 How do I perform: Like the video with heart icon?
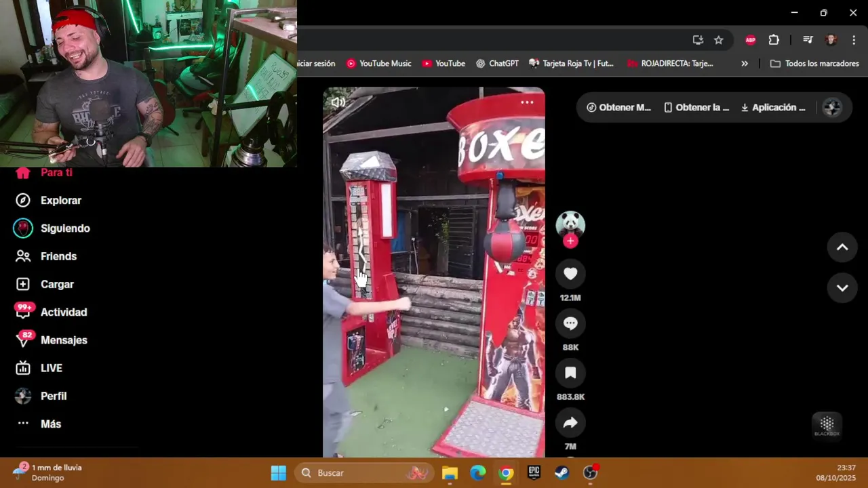(x=570, y=273)
